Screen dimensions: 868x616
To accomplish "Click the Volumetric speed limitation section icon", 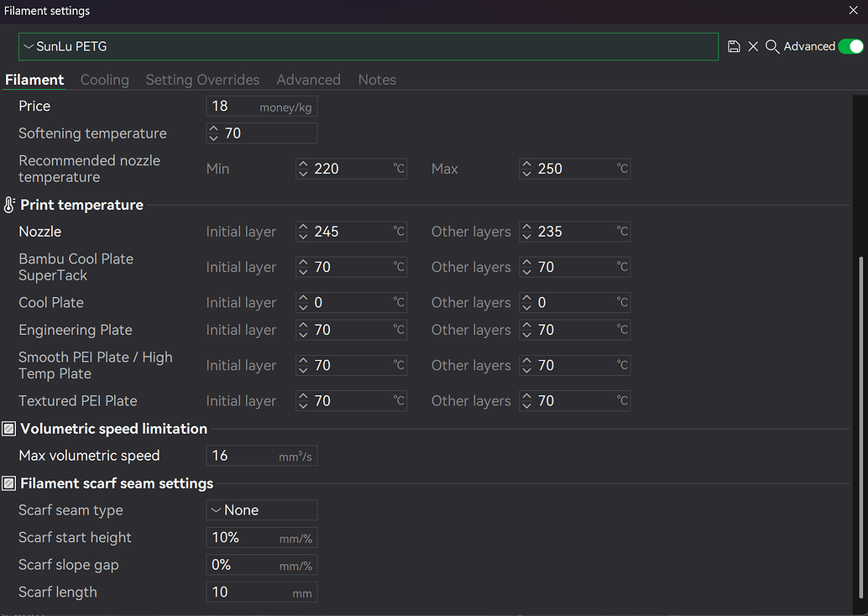I will tap(9, 429).
